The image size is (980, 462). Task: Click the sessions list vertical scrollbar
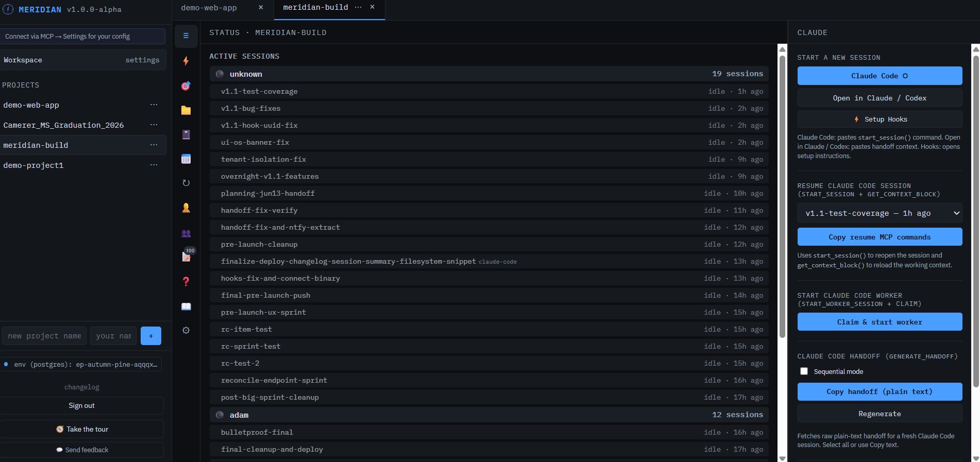coord(782,196)
